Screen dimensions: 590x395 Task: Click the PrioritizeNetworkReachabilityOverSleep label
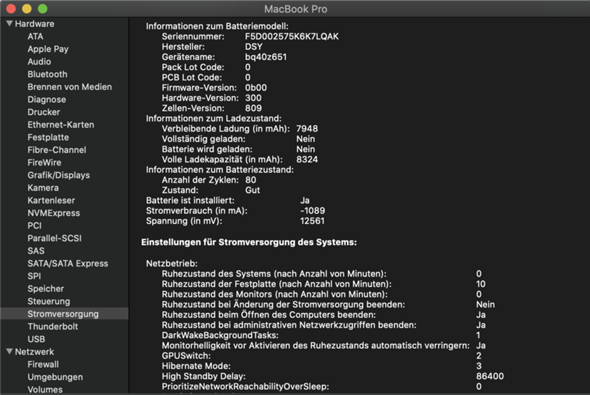pyautogui.click(x=245, y=386)
